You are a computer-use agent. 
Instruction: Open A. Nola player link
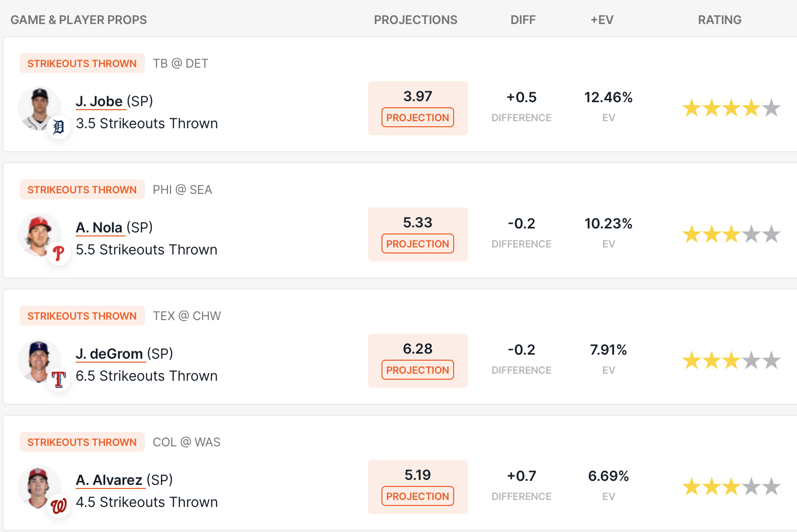pos(99,227)
